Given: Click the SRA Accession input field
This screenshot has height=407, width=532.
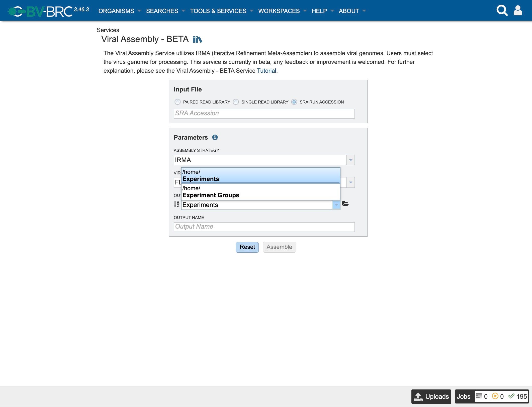Looking at the screenshot, I should 264,114.
